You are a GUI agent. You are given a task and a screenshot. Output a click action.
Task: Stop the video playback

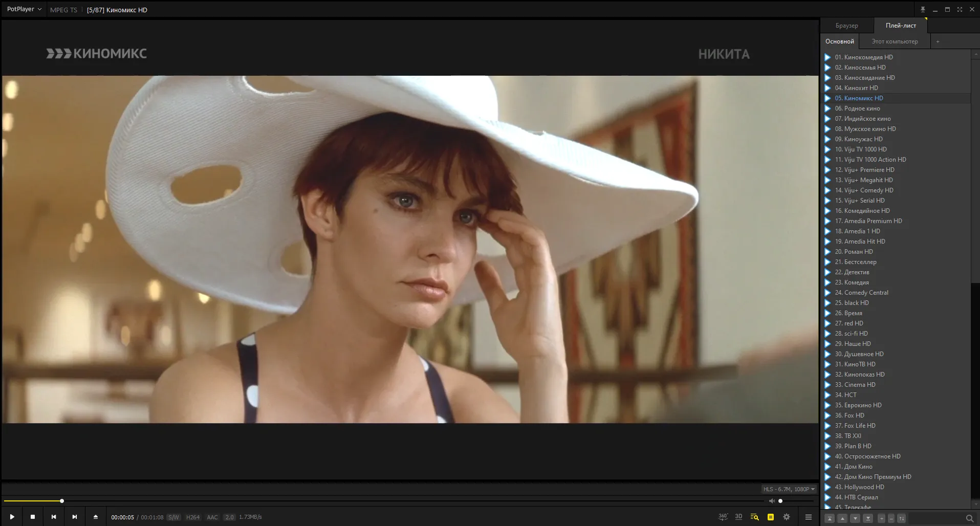coord(33,517)
